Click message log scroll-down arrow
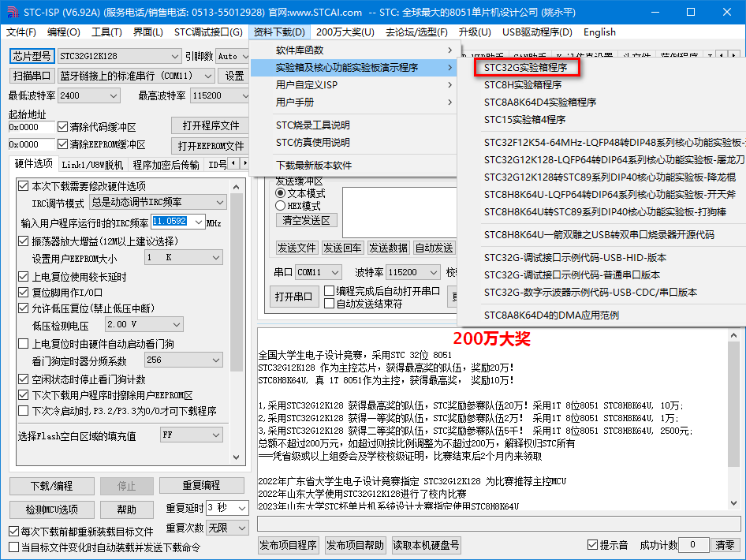The height and width of the screenshot is (560, 746). [733, 503]
